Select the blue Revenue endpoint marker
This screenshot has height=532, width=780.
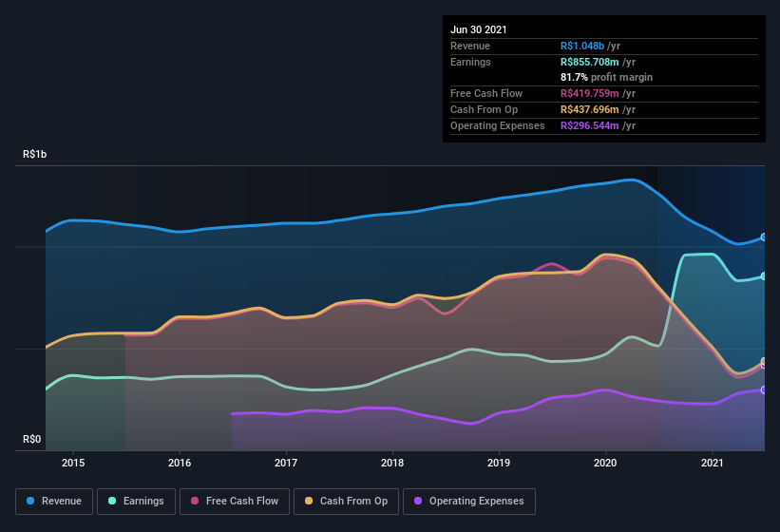(x=764, y=237)
